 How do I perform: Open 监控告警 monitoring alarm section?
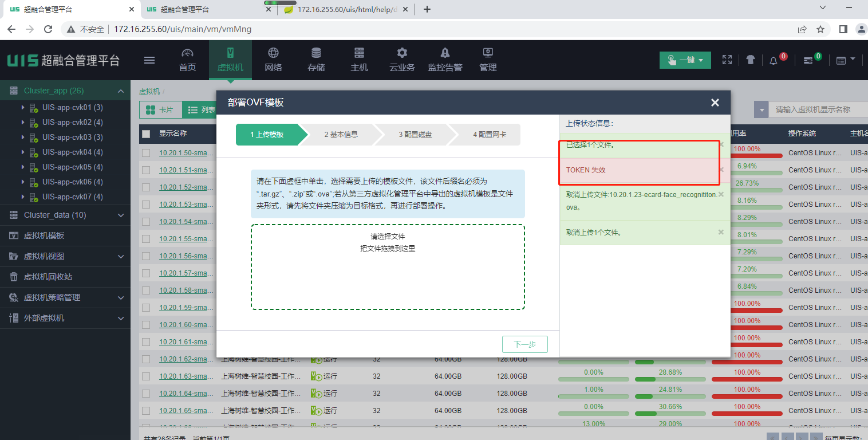445,60
